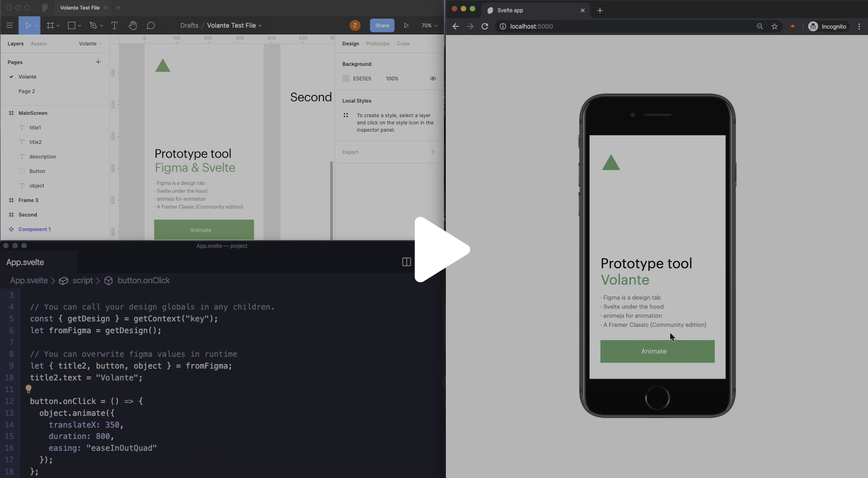Click the split editor icon in code editor

(x=407, y=262)
